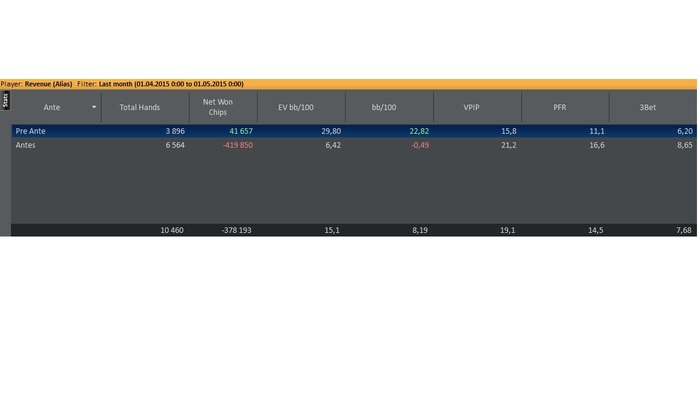700x394 pixels.
Task: Click the player name Revenue (Alias)
Action: 48,84
